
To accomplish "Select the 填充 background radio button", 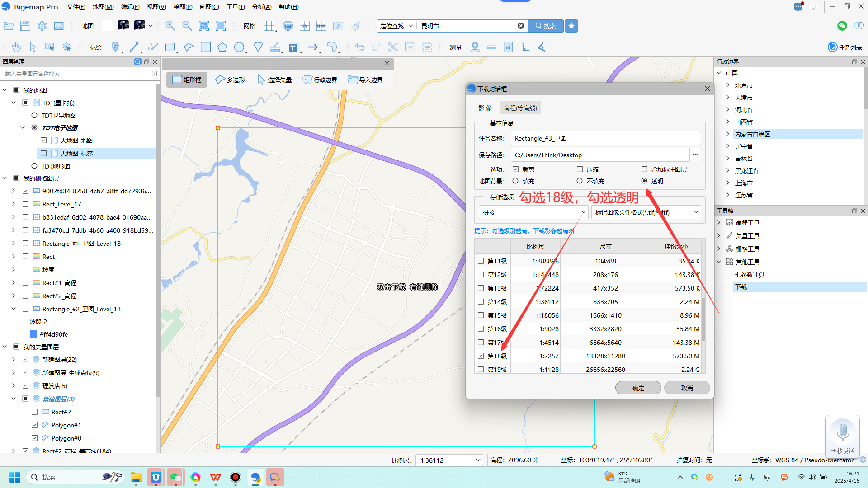I will pos(515,181).
